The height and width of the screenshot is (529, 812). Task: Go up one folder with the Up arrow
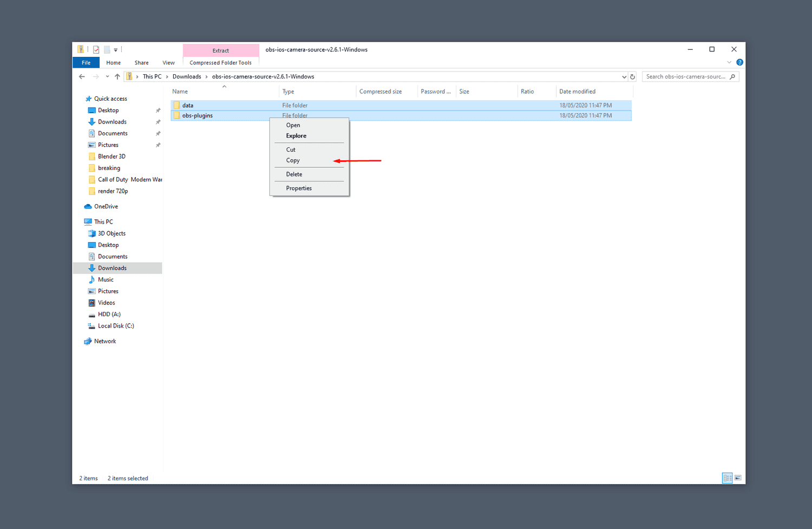[x=117, y=77]
